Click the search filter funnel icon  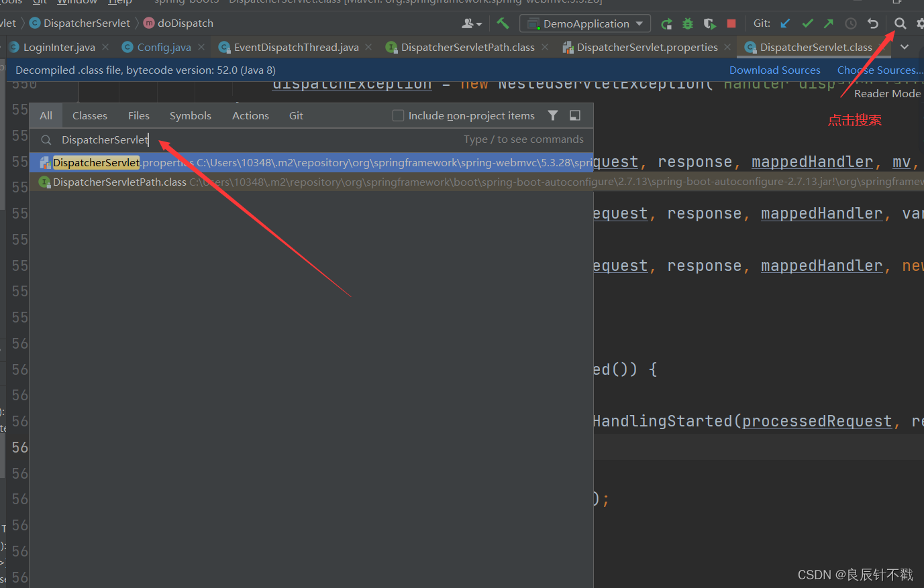pos(553,115)
